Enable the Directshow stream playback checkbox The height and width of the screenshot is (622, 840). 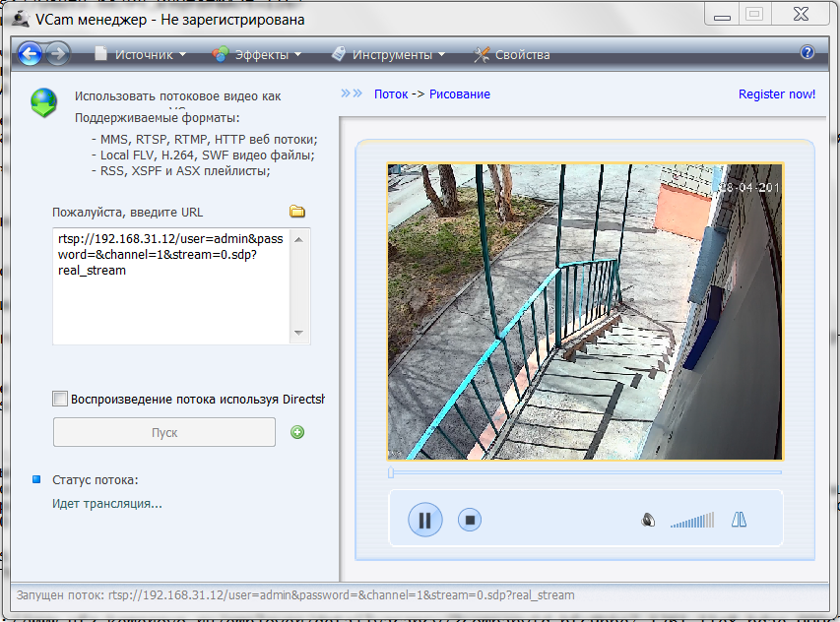(x=60, y=399)
